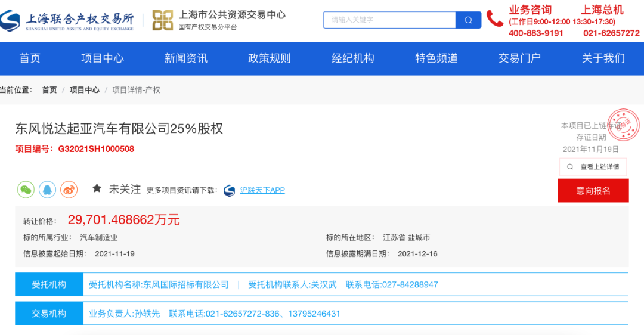Click the 上海总机 heading
This screenshot has width=644, height=335.
click(602, 10)
